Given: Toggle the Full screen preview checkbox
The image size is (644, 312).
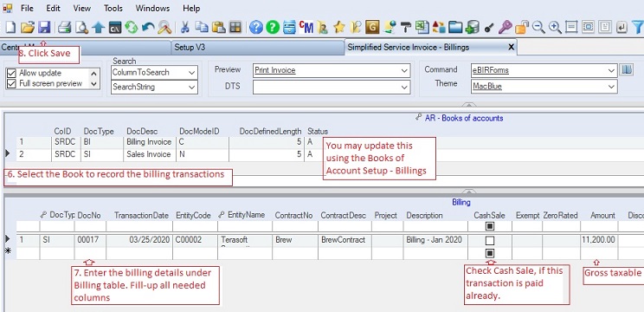Looking at the screenshot, I should pos(11,83).
